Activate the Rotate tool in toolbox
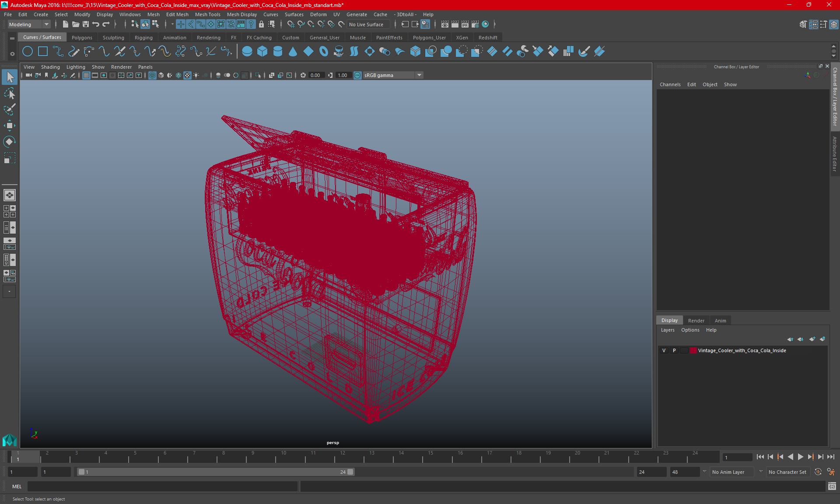This screenshot has width=840, height=504. point(10,142)
